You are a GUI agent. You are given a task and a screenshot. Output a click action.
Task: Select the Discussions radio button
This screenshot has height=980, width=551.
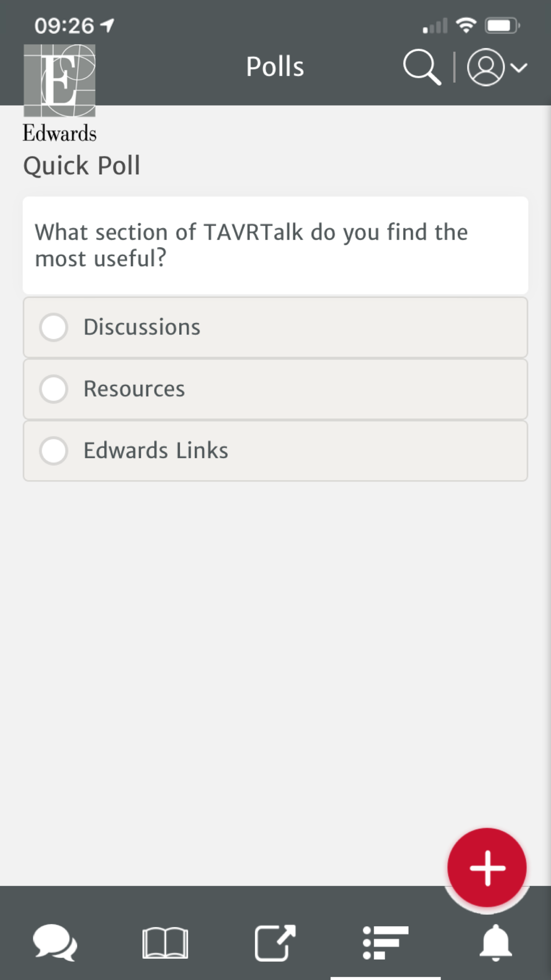(x=54, y=328)
